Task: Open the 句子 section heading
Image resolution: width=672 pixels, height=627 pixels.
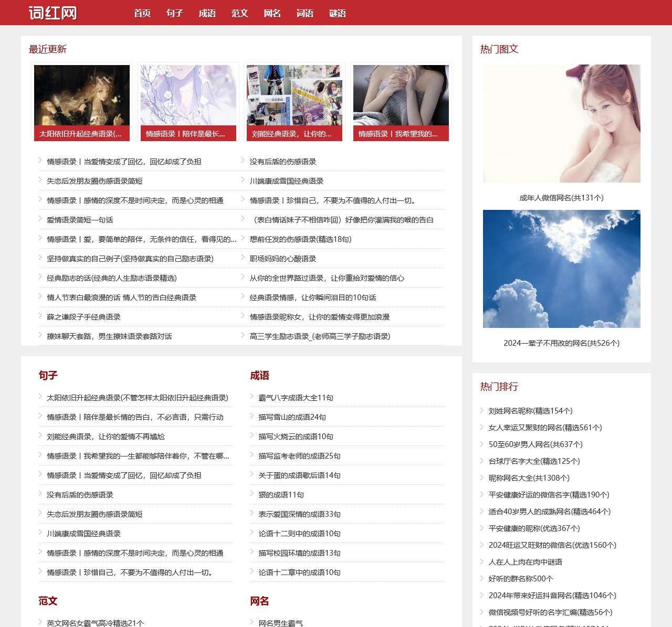Action: (48, 375)
